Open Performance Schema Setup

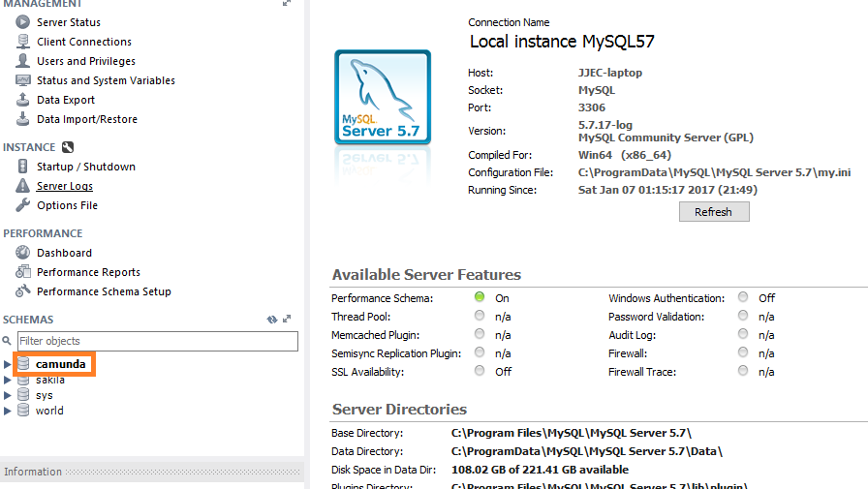(104, 291)
